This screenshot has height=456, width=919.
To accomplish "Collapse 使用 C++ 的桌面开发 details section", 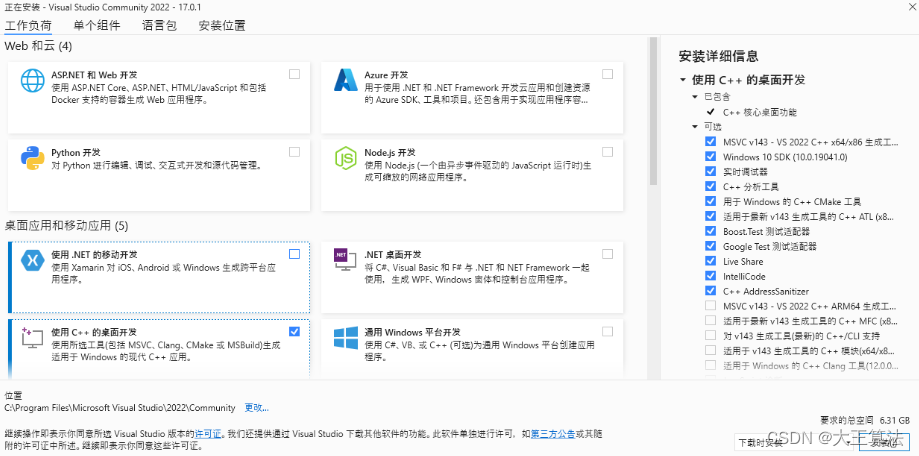I will [x=682, y=80].
